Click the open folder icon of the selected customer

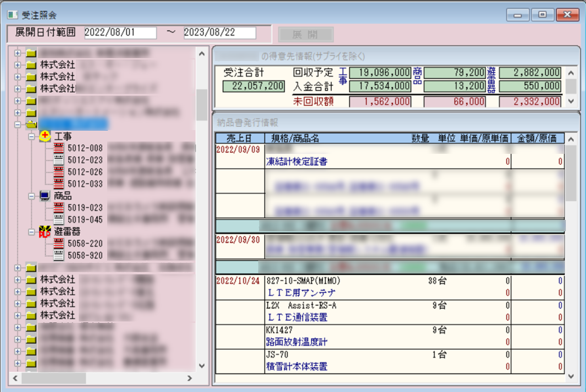tap(31, 124)
